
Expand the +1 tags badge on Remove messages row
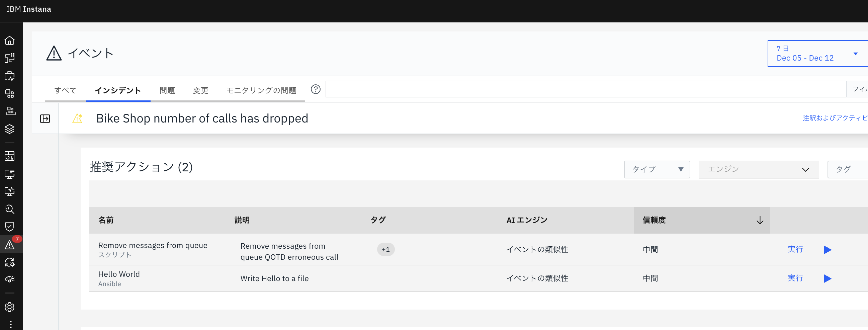[x=385, y=249]
